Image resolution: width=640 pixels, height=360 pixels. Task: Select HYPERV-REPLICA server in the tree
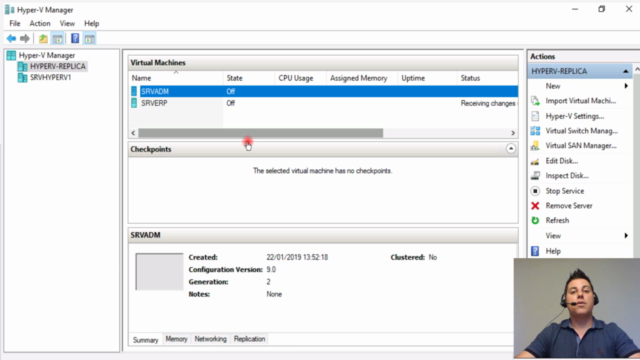coord(58,66)
